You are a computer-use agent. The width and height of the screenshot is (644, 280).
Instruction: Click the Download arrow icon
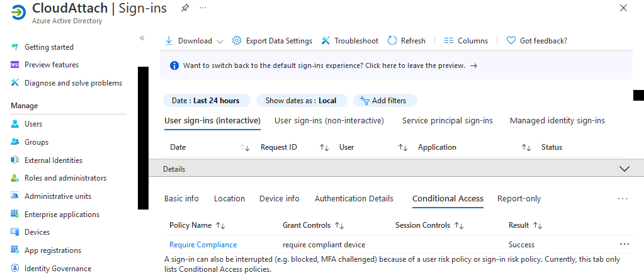[168, 41]
